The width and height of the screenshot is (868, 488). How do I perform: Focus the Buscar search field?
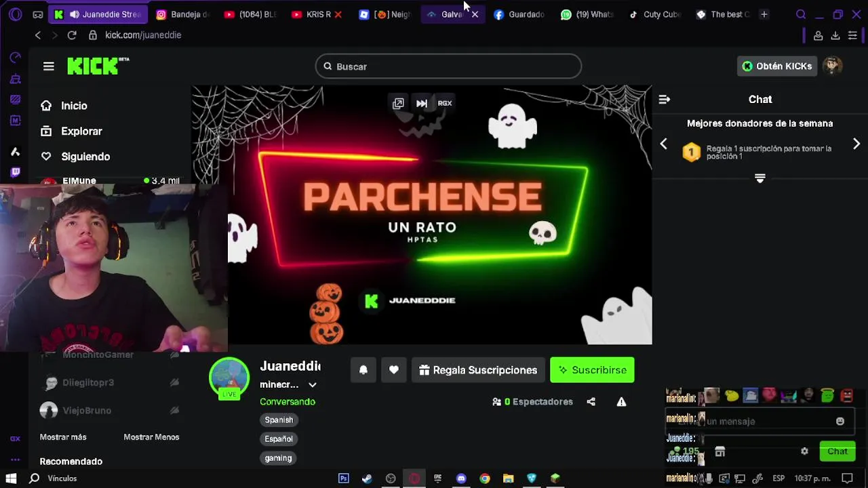(x=448, y=66)
